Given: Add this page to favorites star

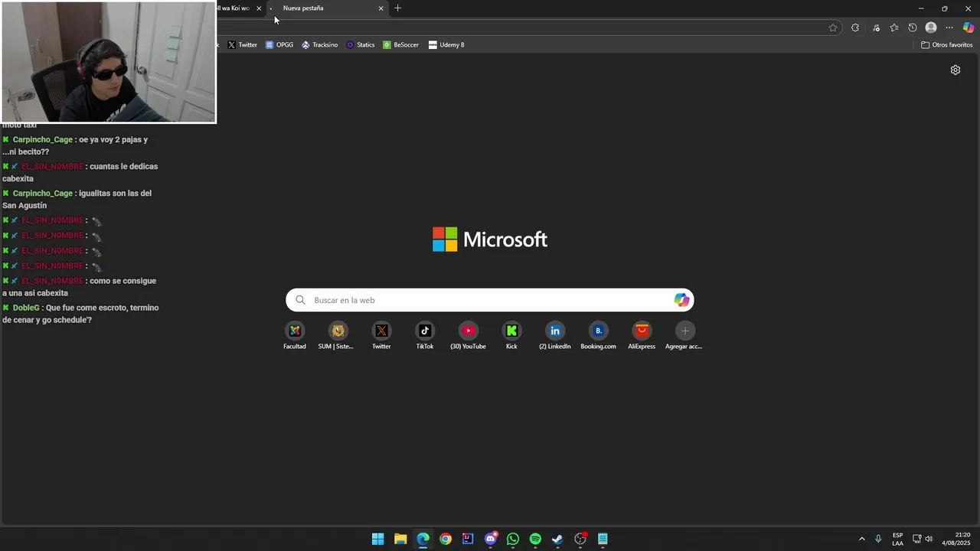Looking at the screenshot, I should [833, 28].
